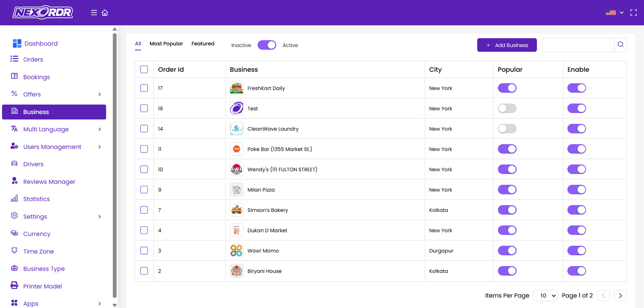The width and height of the screenshot is (644, 308).
Task: Click the Dashboard grid icon in sidebar
Action: point(17,43)
